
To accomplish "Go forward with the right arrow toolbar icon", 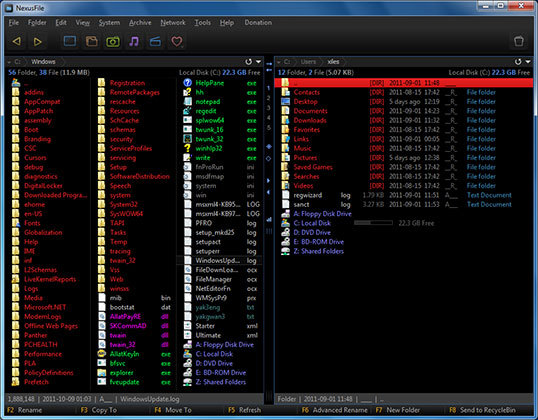I will click(37, 42).
